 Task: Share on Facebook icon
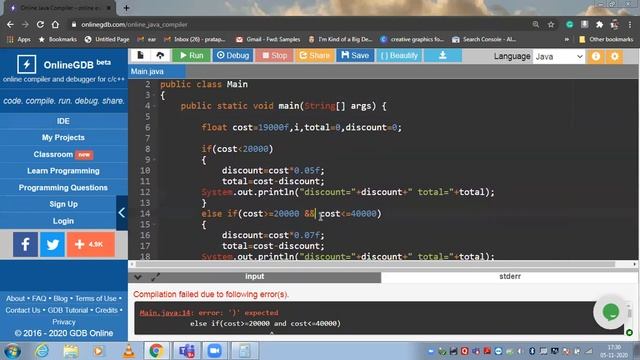(x=25, y=244)
